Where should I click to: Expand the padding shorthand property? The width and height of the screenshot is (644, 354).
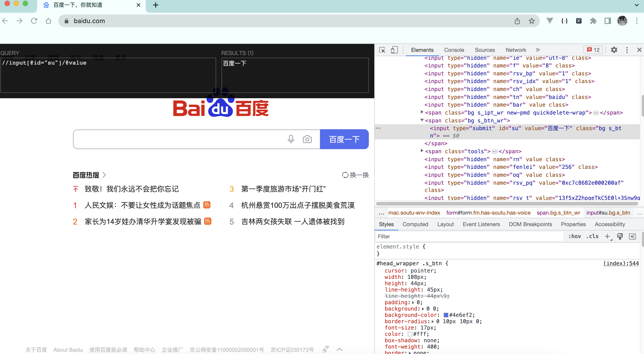click(x=413, y=302)
